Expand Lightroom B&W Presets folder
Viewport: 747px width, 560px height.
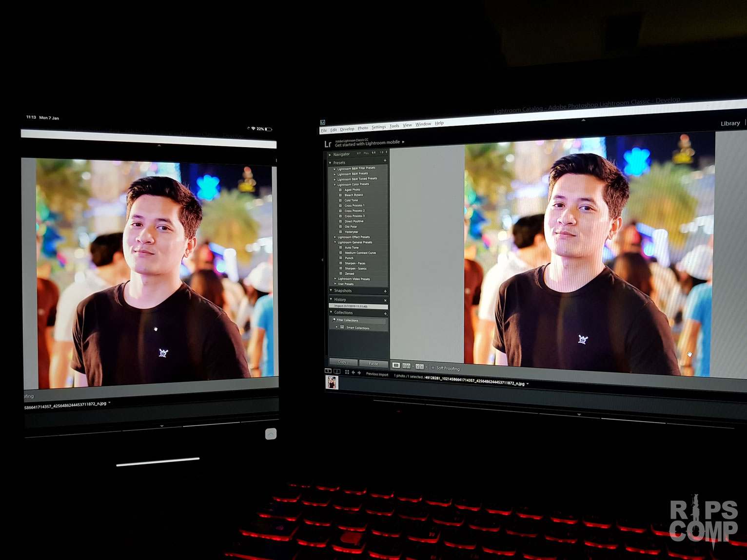[x=334, y=174]
